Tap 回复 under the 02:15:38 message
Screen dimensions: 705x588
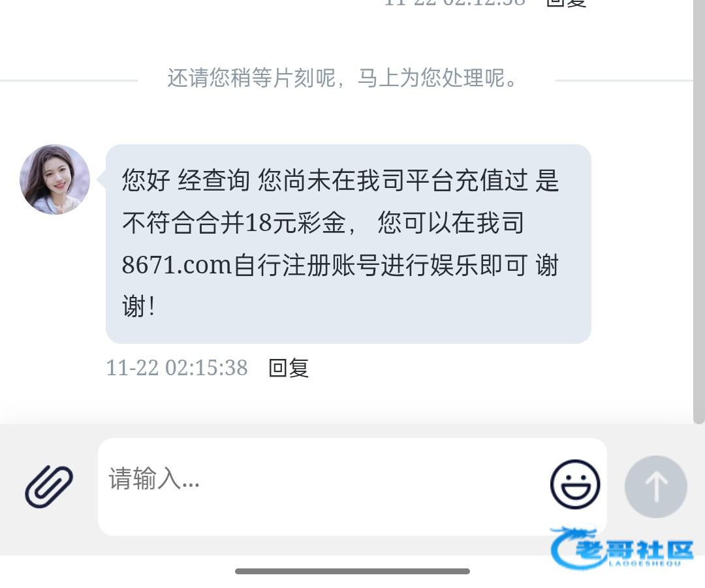click(289, 368)
